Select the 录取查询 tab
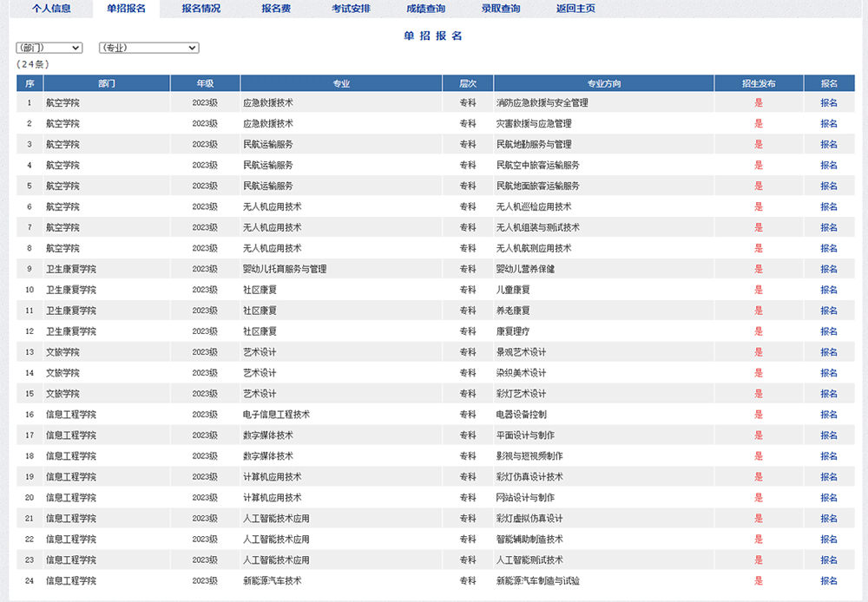This screenshot has height=602, width=868. click(501, 9)
